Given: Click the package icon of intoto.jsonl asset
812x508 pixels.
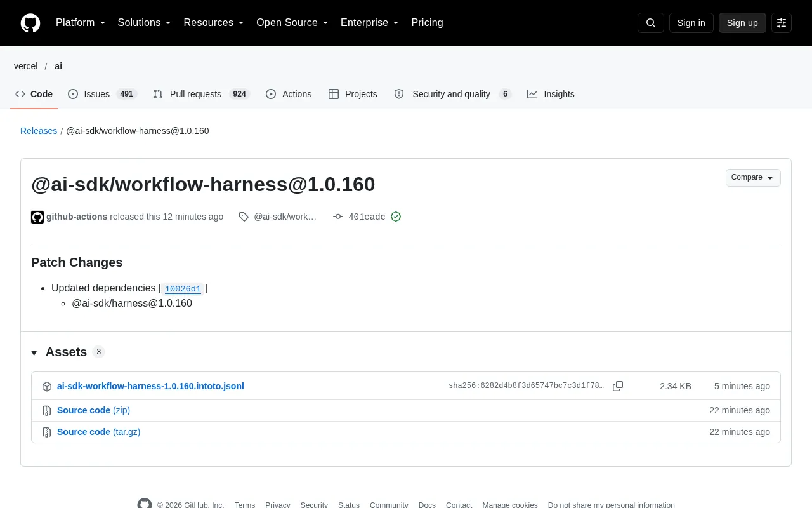Looking at the screenshot, I should coord(47,386).
